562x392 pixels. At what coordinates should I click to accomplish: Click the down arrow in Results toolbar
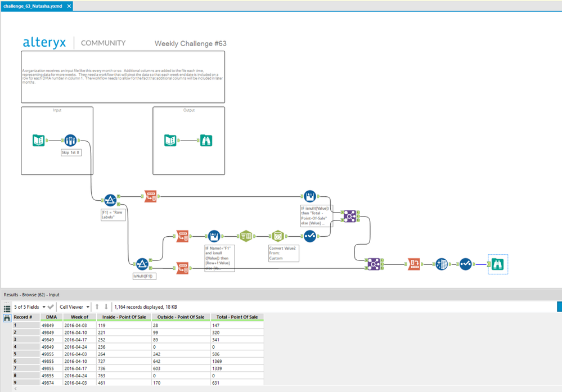pyautogui.click(x=106, y=307)
